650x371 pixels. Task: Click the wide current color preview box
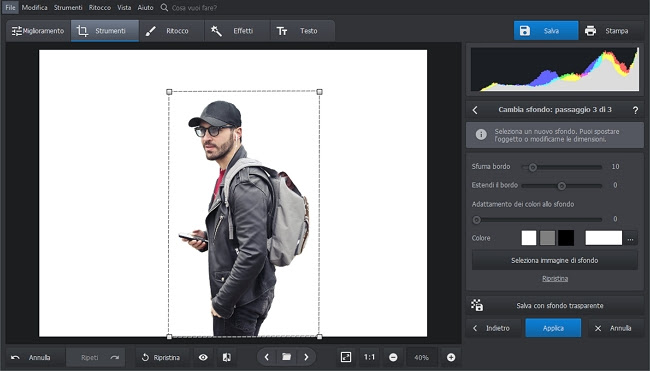pyautogui.click(x=604, y=238)
